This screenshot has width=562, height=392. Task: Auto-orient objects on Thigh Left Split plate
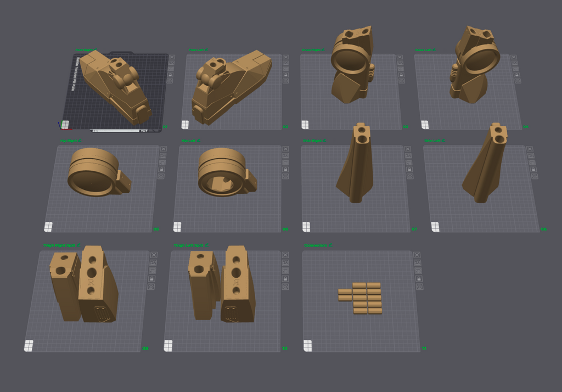(285, 263)
